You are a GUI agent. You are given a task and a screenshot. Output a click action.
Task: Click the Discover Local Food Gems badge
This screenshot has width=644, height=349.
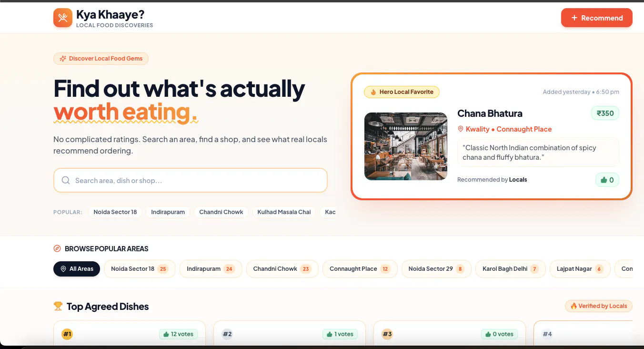coord(101,59)
